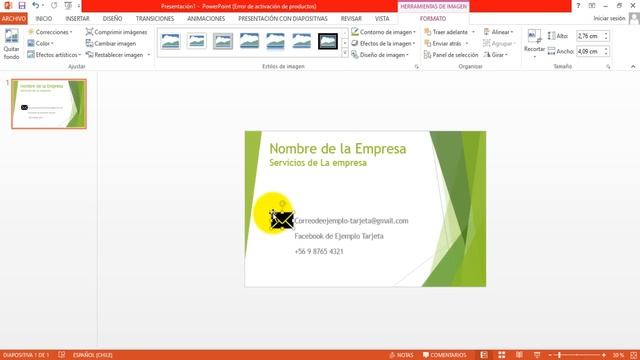Undo the last action with the Undo arrow
640x360 pixels.
[x=35, y=6]
